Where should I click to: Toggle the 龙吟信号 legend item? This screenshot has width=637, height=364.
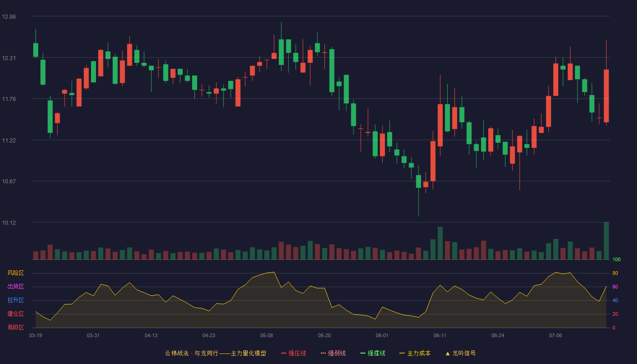point(460,353)
